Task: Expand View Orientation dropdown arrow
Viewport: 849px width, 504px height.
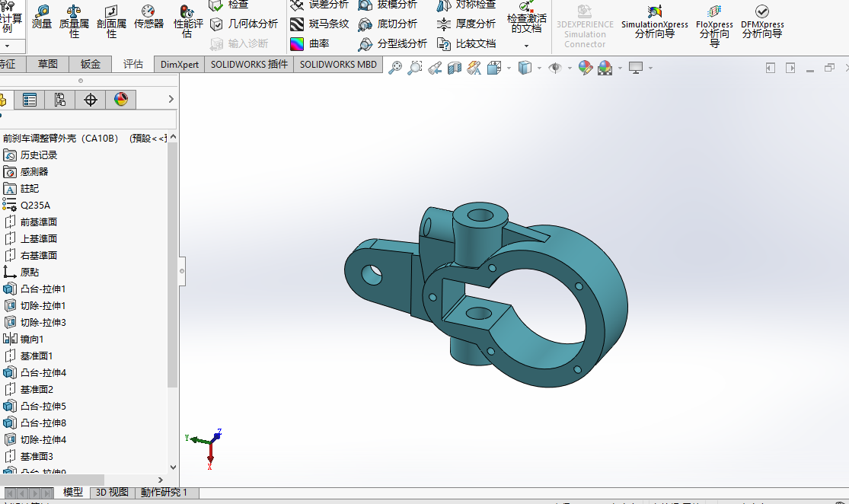Action: click(509, 69)
